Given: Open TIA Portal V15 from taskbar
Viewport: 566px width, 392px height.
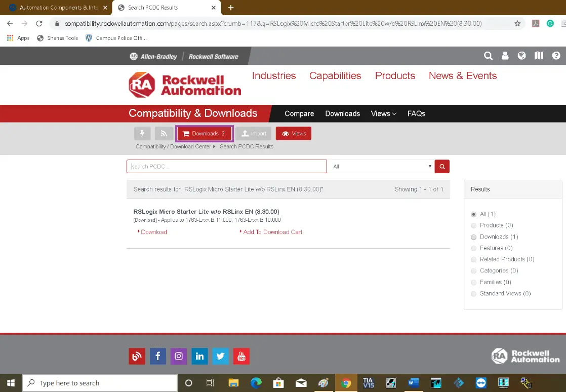Looking at the screenshot, I should coord(368,383).
